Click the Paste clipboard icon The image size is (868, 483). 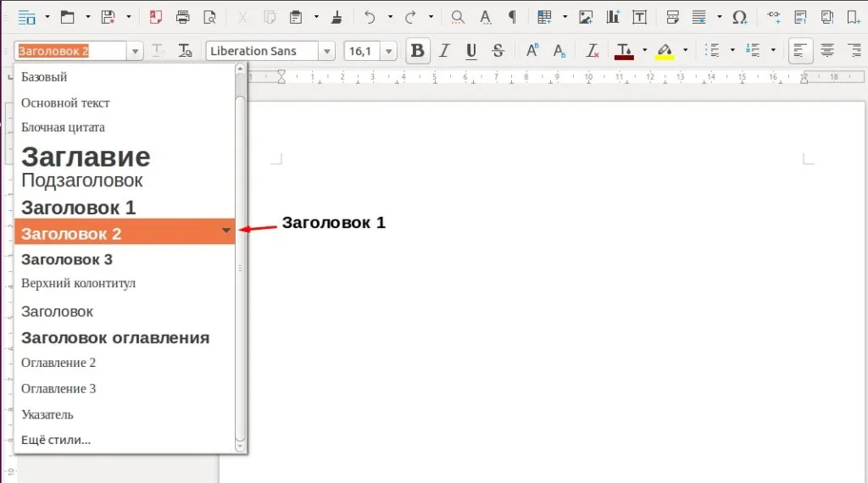pos(296,17)
